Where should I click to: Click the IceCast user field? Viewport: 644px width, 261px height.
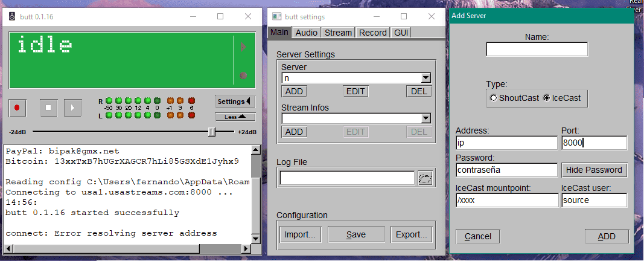coord(595,200)
